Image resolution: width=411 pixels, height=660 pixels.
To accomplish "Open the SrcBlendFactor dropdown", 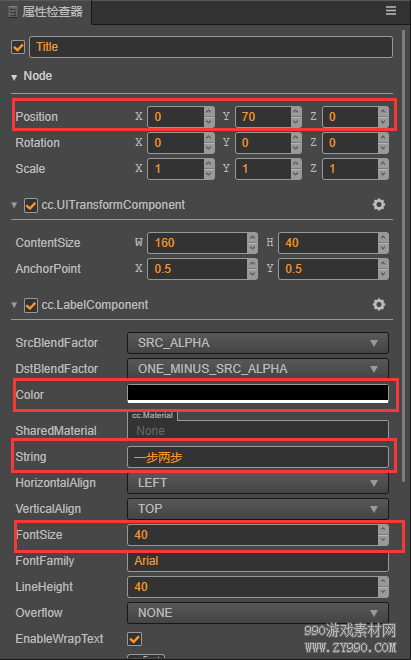I will pyautogui.click(x=258, y=343).
